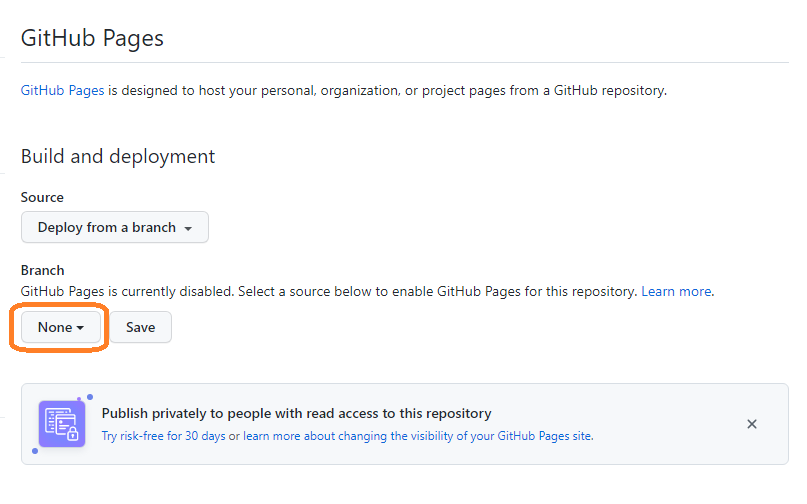The image size is (807, 504).
Task: Click the Build and deployment heading
Action: (x=118, y=157)
